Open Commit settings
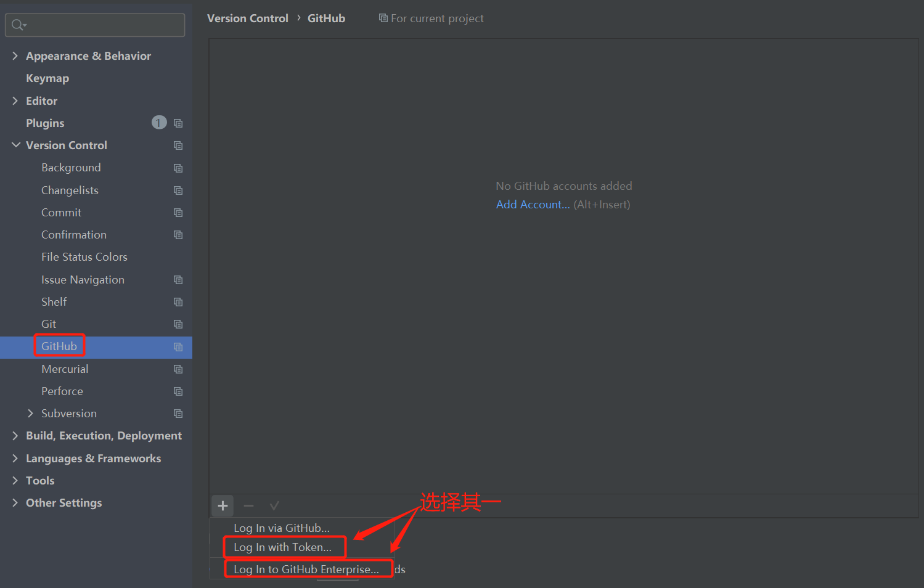924x588 pixels. click(61, 213)
